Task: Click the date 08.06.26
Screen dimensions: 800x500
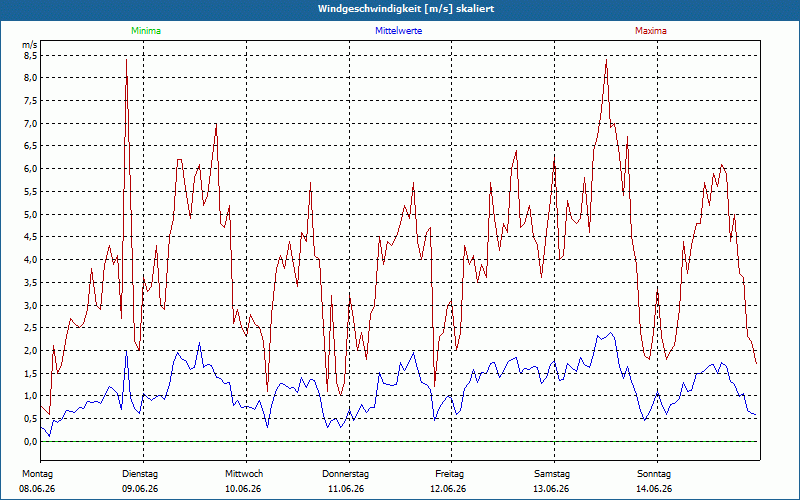Action: coord(37,489)
